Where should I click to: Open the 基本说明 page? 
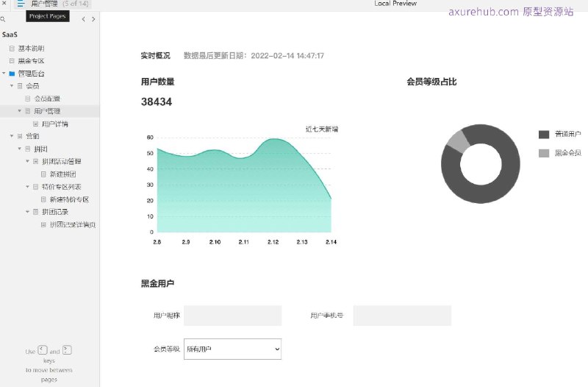(x=31, y=49)
